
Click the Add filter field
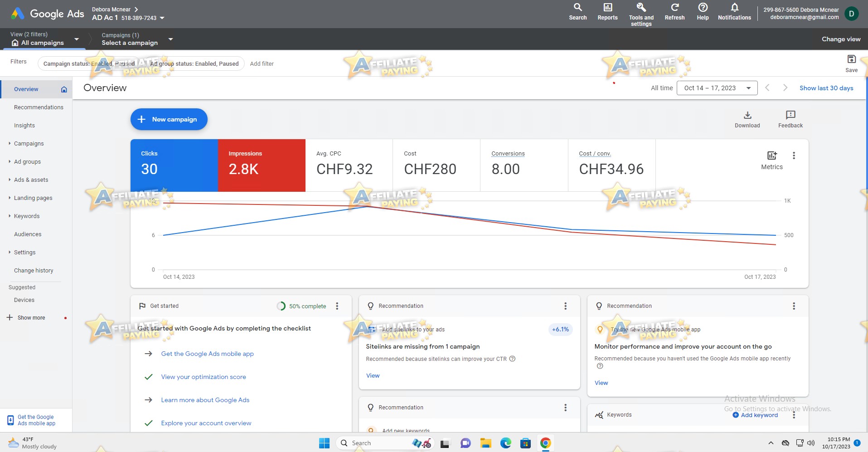262,63
